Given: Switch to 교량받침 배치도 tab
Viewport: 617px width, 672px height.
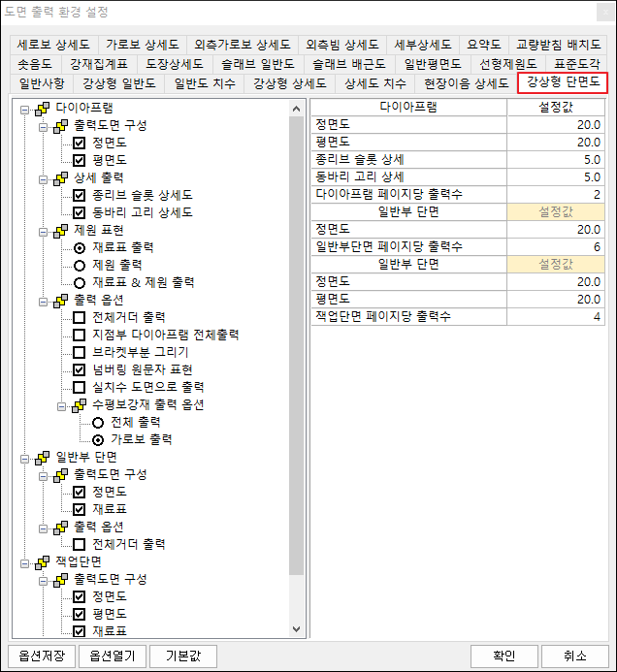Looking at the screenshot, I should click(558, 45).
